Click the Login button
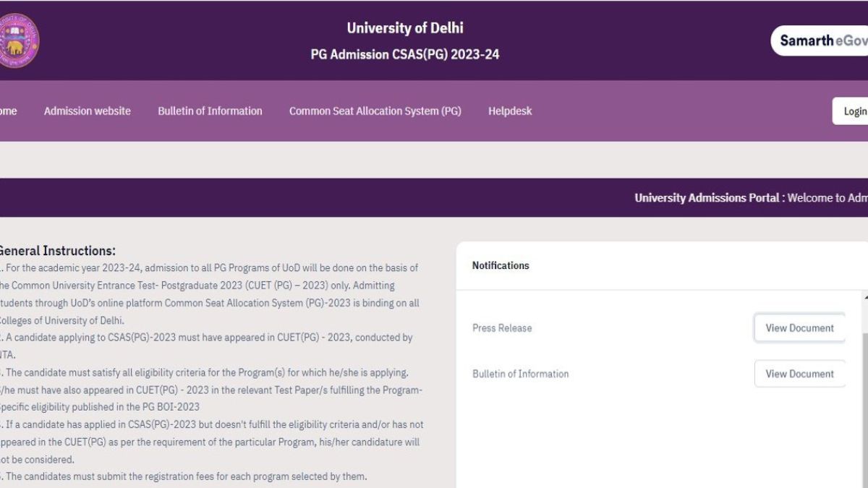 [x=854, y=111]
